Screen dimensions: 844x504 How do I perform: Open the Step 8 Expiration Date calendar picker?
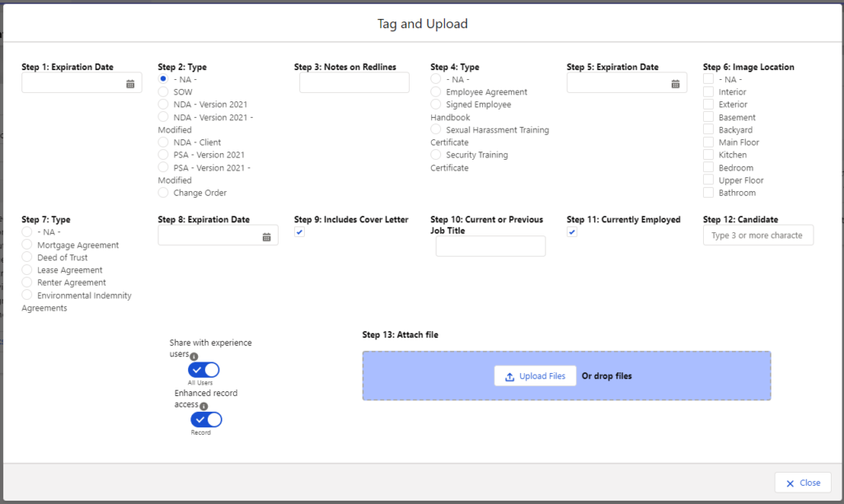click(x=265, y=236)
